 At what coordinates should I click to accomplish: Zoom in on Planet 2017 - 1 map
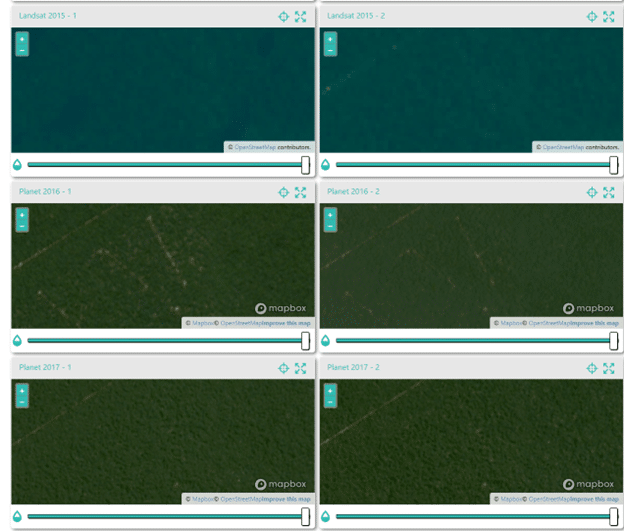coord(22,390)
